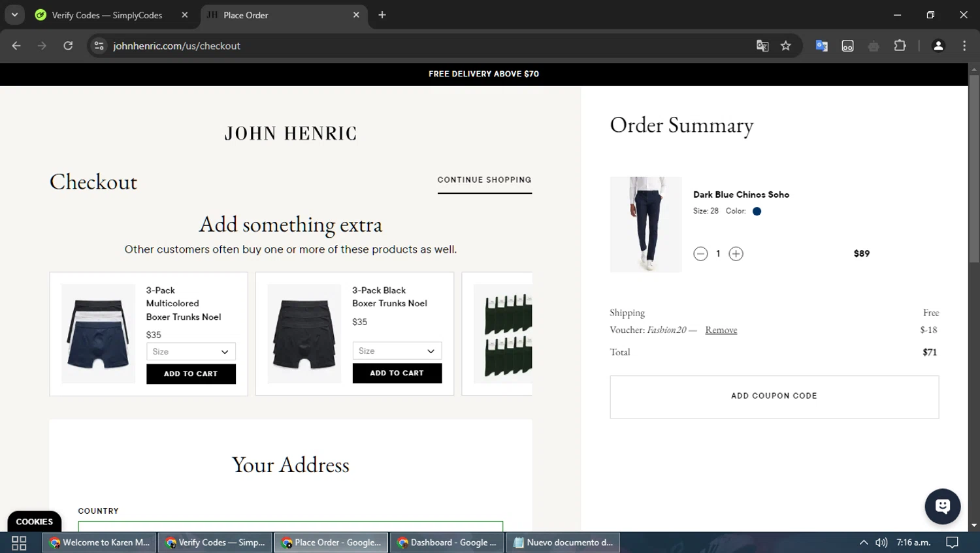Image resolution: width=980 pixels, height=553 pixels.
Task: Open the chat support bubble icon
Action: click(x=942, y=506)
